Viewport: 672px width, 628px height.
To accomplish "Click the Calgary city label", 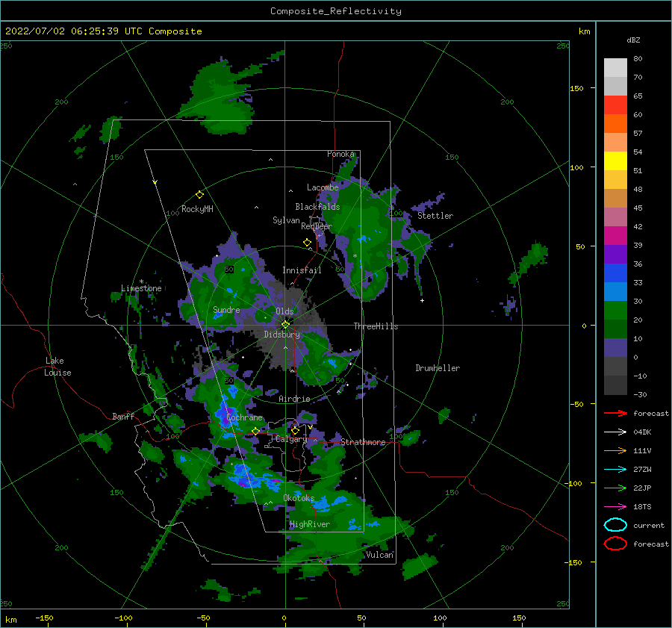I will click(291, 439).
